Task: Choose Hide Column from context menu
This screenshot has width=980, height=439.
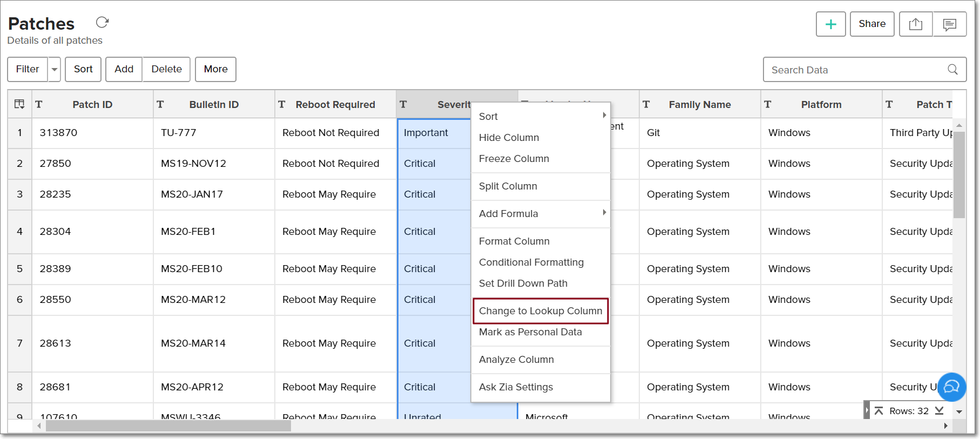Action: point(509,138)
